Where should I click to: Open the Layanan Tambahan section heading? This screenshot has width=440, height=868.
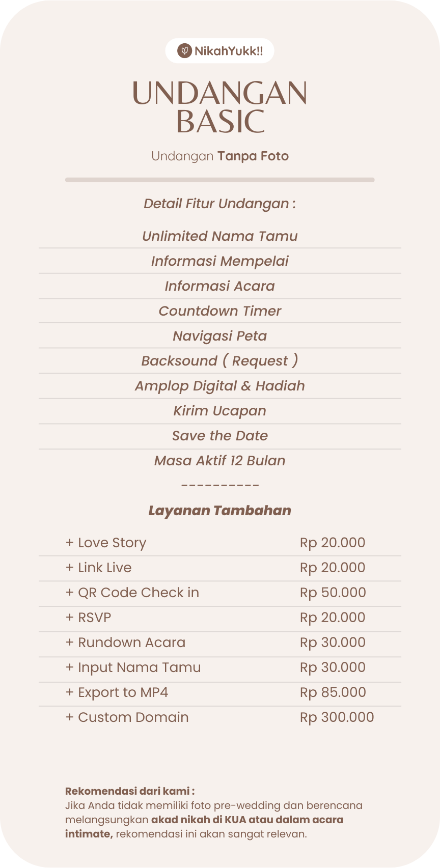pos(219,511)
